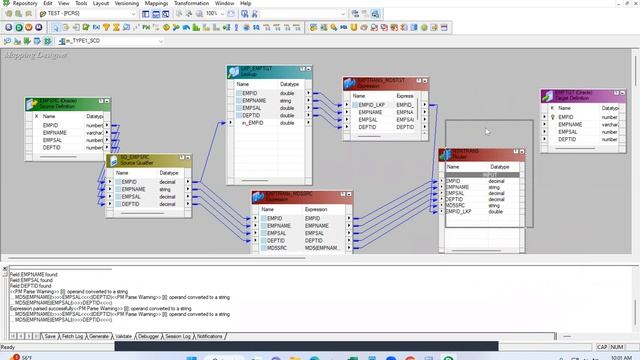Open the Versioning menu
640x360 pixels.
point(127,3)
